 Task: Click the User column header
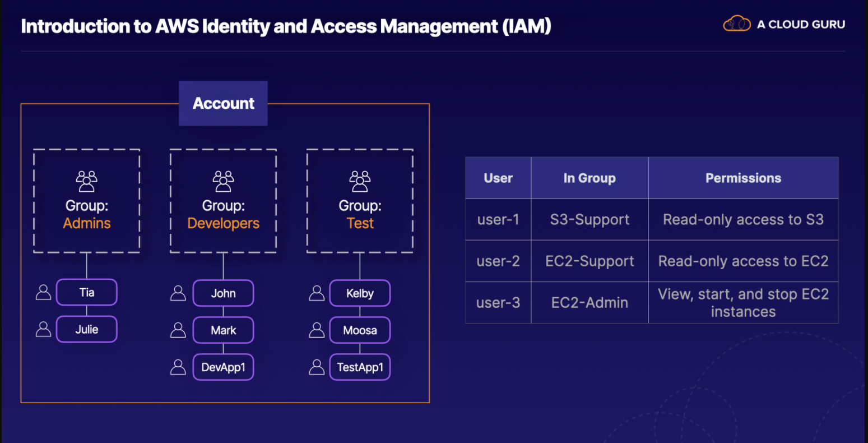point(498,178)
